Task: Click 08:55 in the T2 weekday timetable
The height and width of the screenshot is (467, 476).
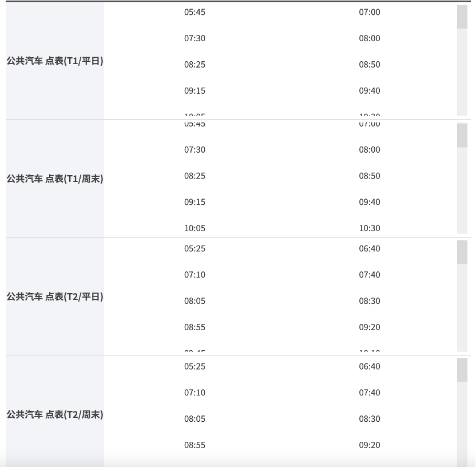Action: [x=195, y=327]
